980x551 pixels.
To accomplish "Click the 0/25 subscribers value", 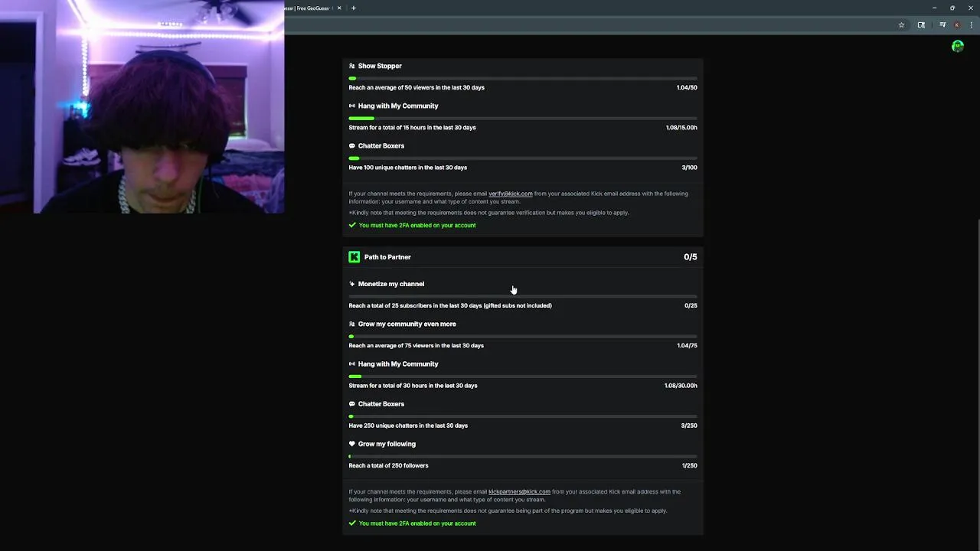I will (691, 305).
